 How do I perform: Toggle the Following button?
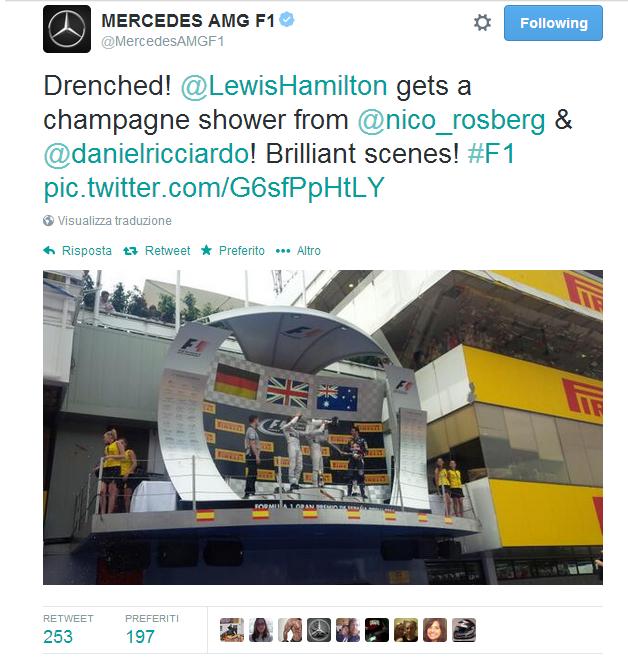click(x=553, y=23)
